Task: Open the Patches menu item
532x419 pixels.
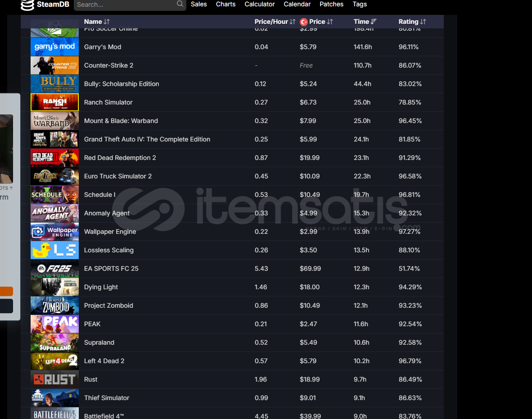Action: coord(331,4)
